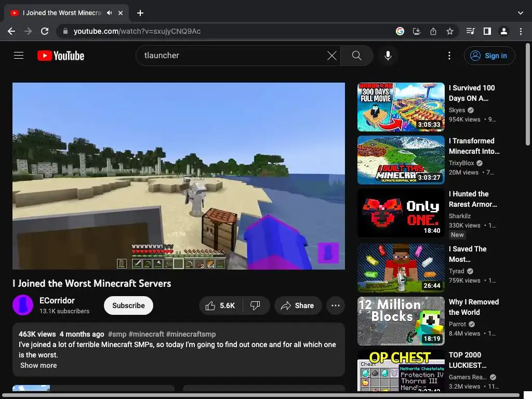The width and height of the screenshot is (532, 399).
Task: Open Google icon in address bar
Action: [x=400, y=31]
